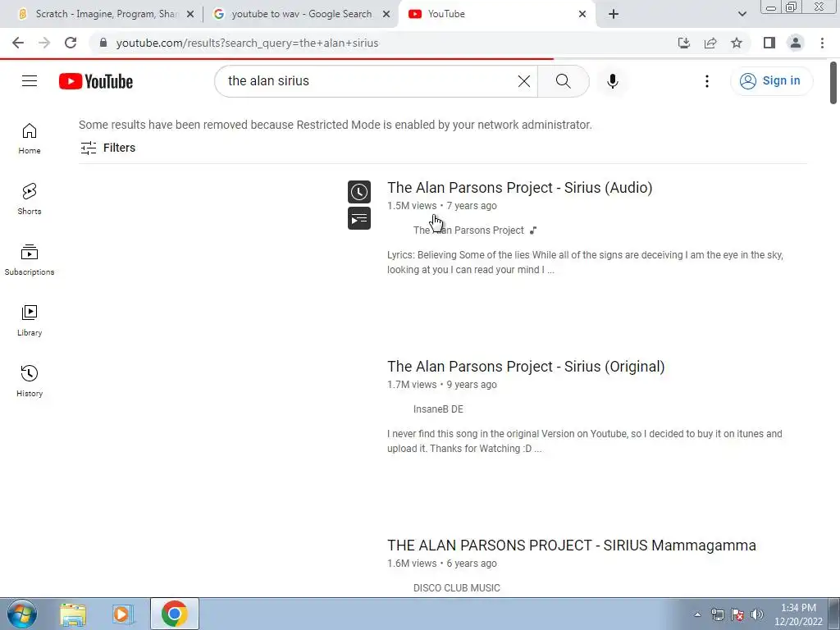840x630 pixels.
Task: Open The Alan Parsons Project - Sirius (Audio)
Action: (519, 188)
